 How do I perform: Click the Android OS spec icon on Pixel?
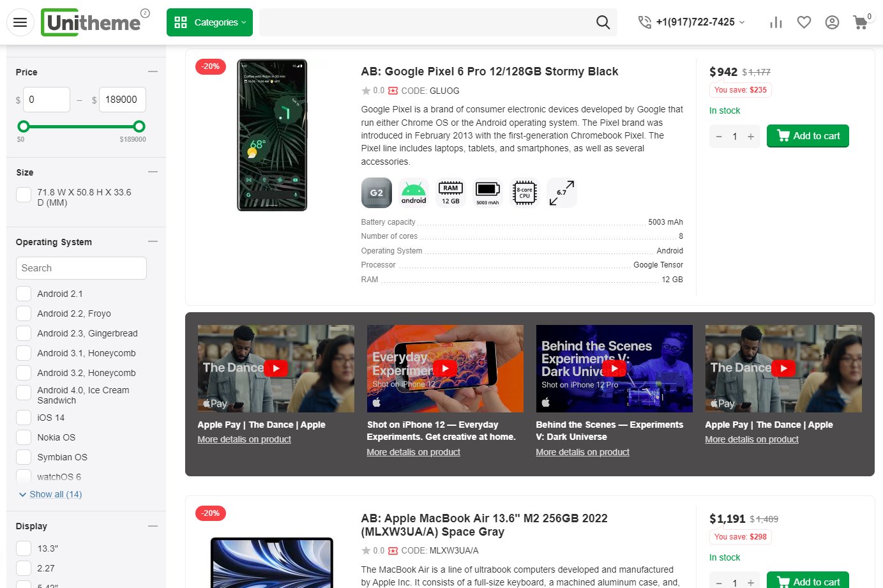point(414,192)
